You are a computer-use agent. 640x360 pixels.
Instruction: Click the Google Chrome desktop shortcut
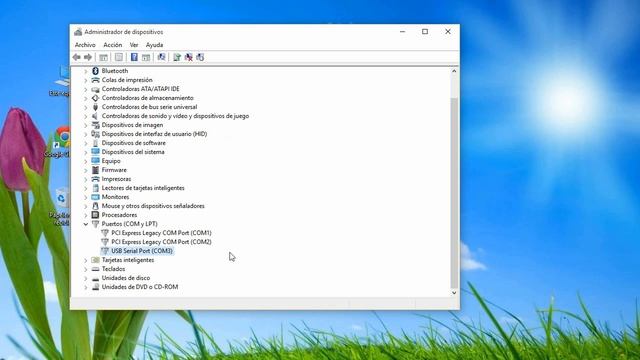60,142
